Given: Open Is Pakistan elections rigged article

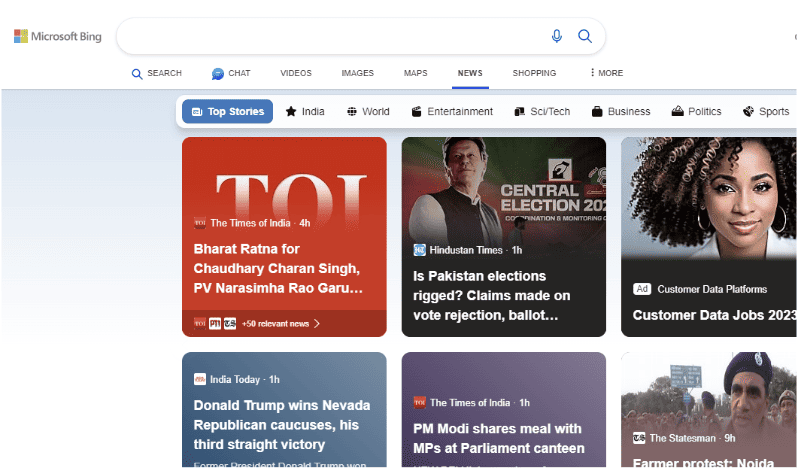Looking at the screenshot, I should click(x=491, y=296).
